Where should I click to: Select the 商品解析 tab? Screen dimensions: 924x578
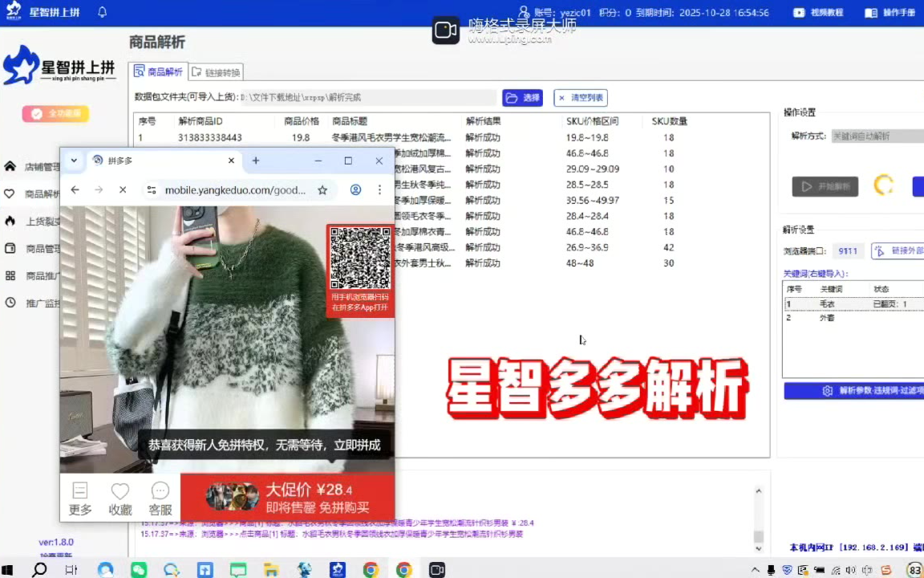[x=159, y=71]
